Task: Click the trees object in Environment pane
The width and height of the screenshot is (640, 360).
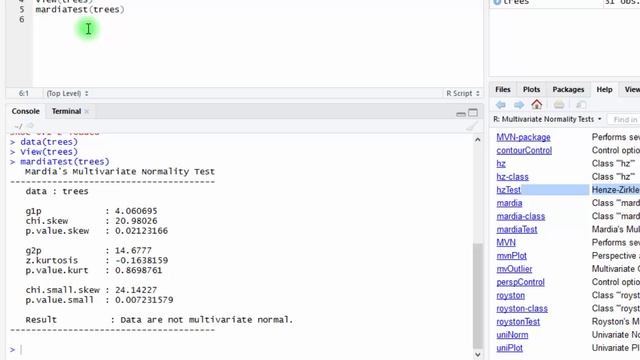Action: coord(516,2)
